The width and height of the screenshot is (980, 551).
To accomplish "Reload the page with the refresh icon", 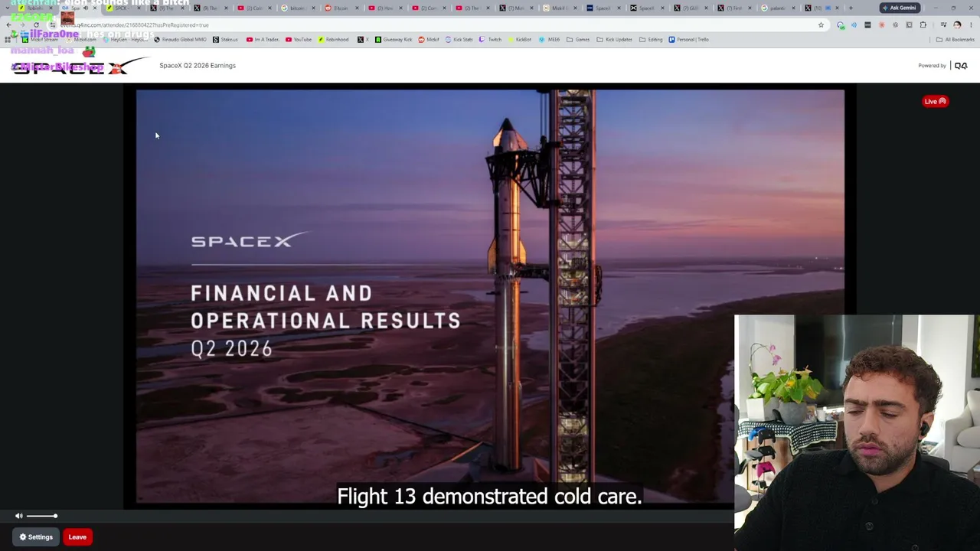I will 36,25.
